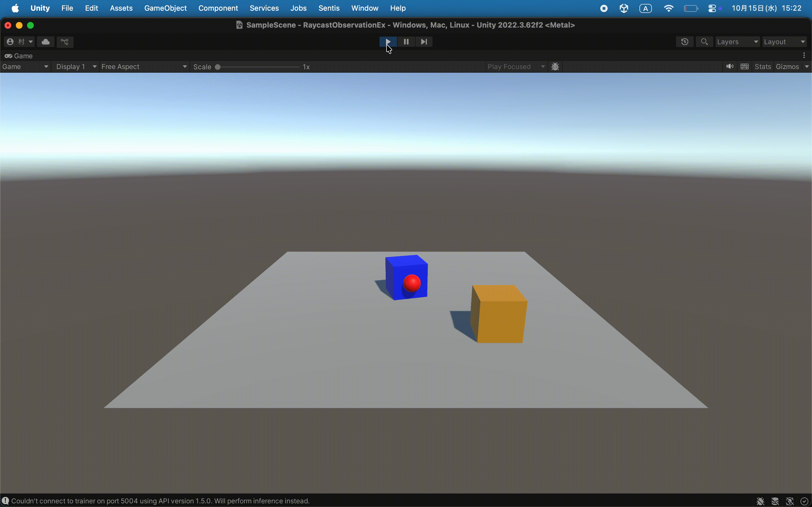Toggle the Stats overlay

pos(763,66)
